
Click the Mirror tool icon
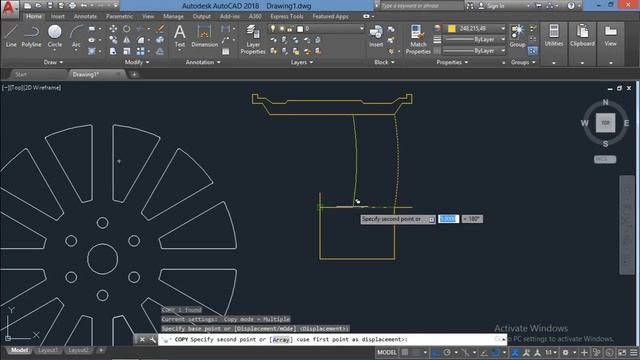127,40
